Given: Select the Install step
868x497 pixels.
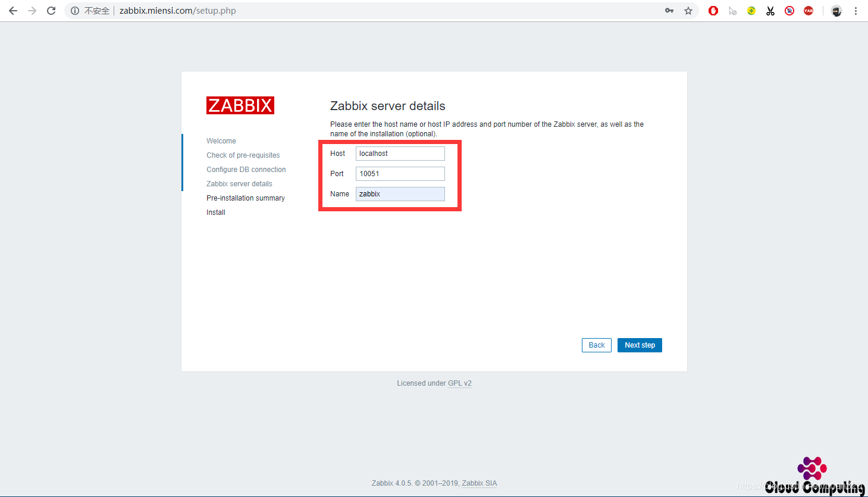Looking at the screenshot, I should click(x=216, y=212).
